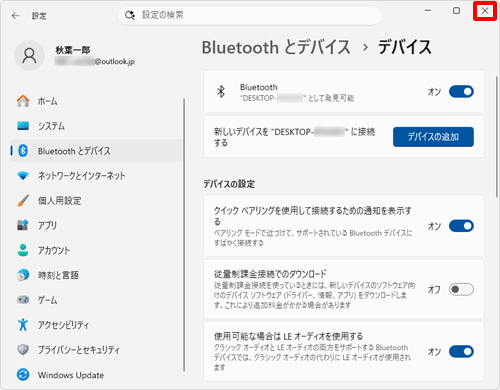Click the settings search (設定の検索) field
Screen dimensions: 500x390
tap(250, 15)
